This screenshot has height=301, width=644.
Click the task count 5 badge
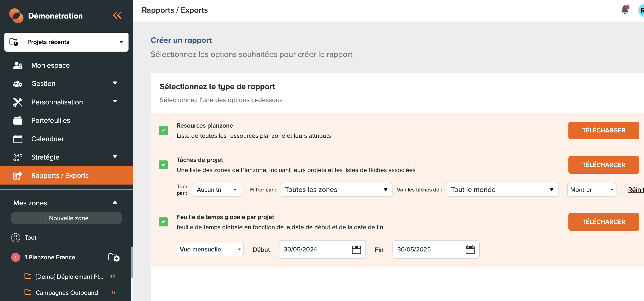coord(113,292)
